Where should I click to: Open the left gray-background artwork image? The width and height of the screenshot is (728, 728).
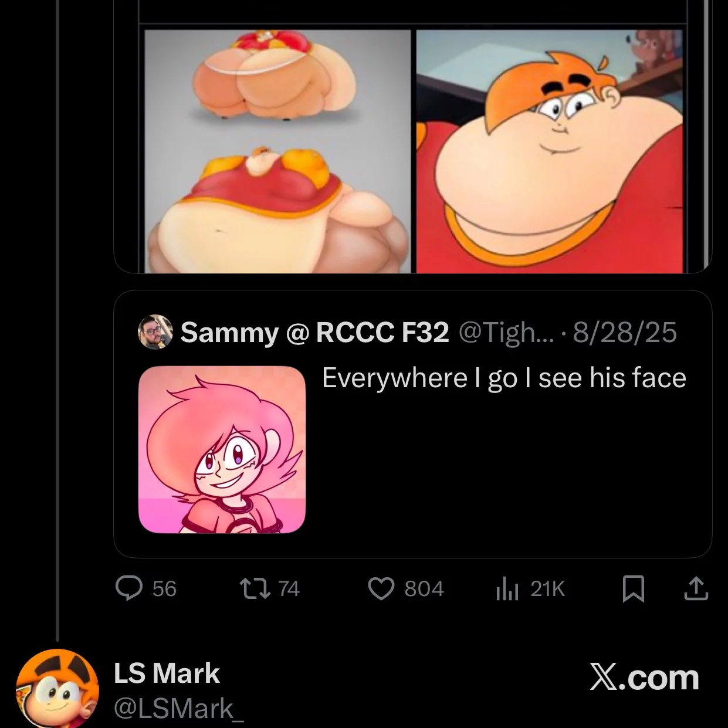(x=278, y=151)
